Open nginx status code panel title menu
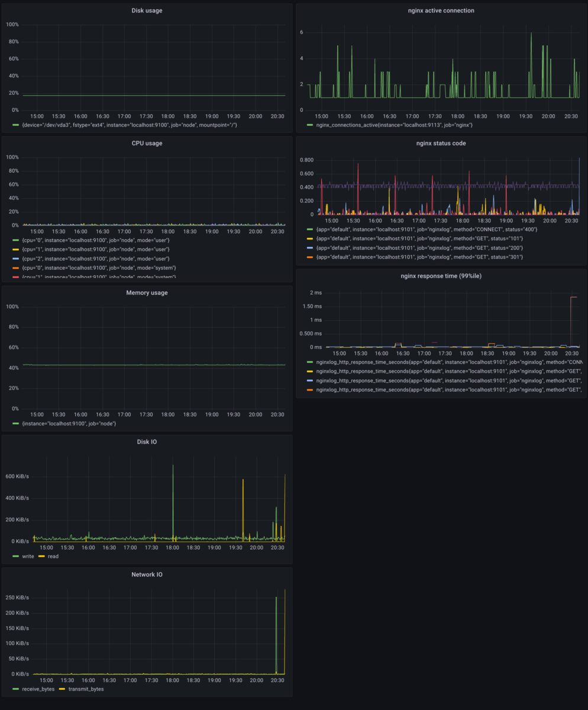Image resolution: width=588 pixels, height=710 pixels. point(441,143)
